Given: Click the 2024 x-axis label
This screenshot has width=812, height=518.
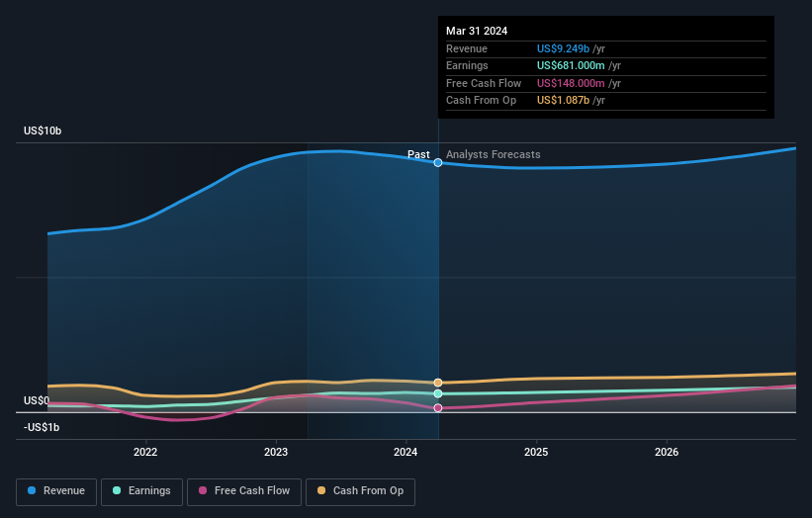Looking at the screenshot, I should tap(406, 452).
